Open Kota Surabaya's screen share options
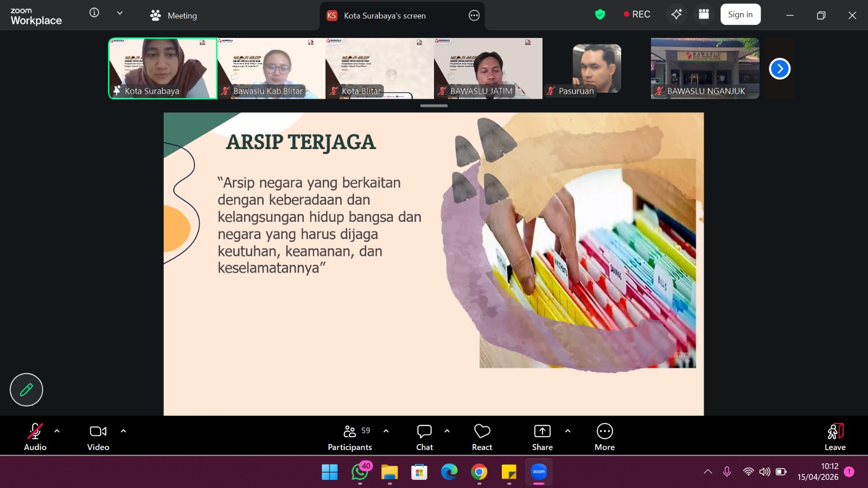Viewport: 868px width, 488px height. [474, 16]
